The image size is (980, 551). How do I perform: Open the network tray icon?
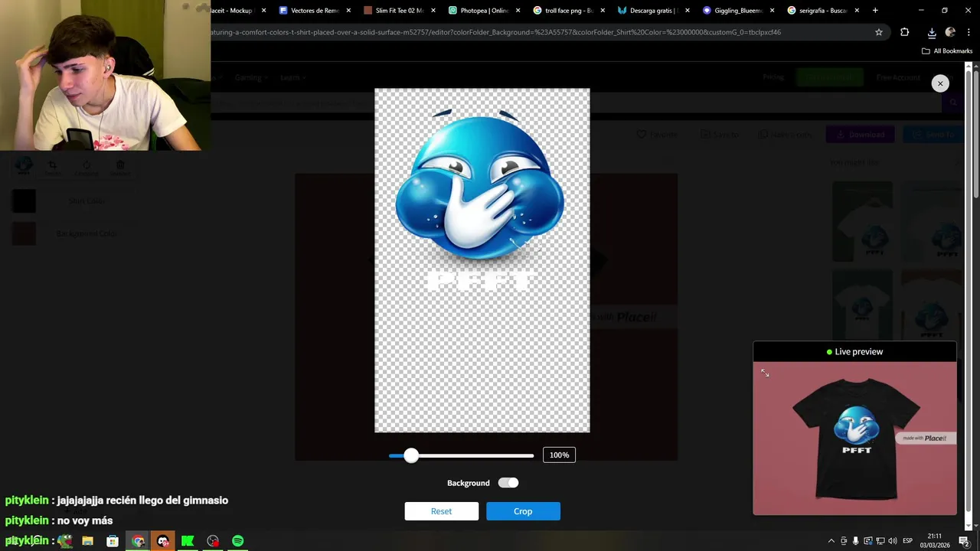point(880,541)
